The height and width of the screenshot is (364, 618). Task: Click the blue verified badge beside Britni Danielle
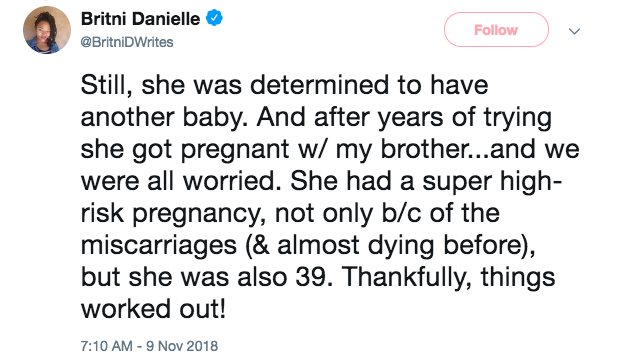(215, 18)
